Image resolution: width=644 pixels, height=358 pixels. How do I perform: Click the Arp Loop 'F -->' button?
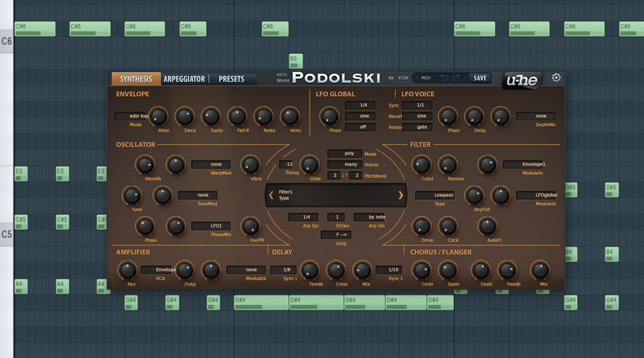(336, 234)
